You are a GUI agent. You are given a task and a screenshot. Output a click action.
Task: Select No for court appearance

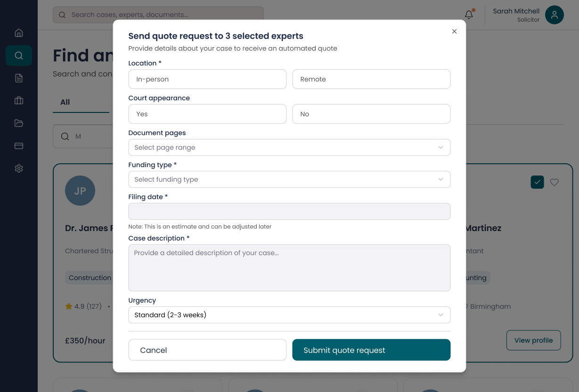pos(371,114)
